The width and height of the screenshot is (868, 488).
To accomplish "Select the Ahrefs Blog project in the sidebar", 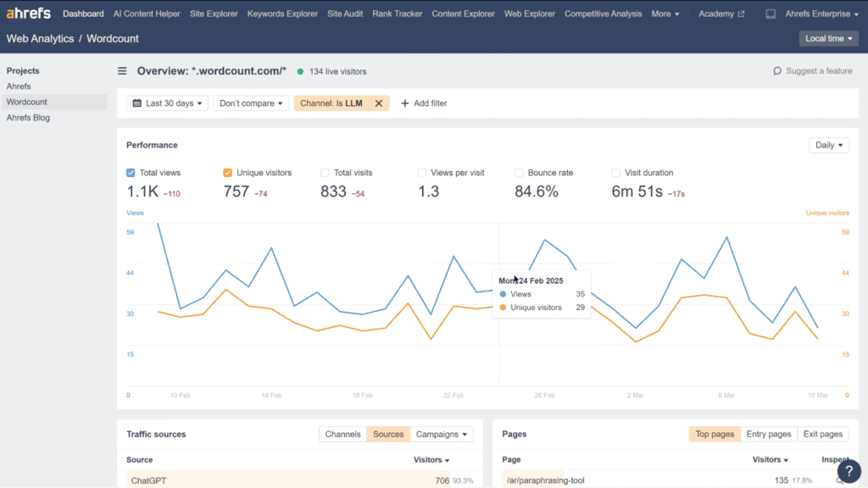I will coord(28,117).
